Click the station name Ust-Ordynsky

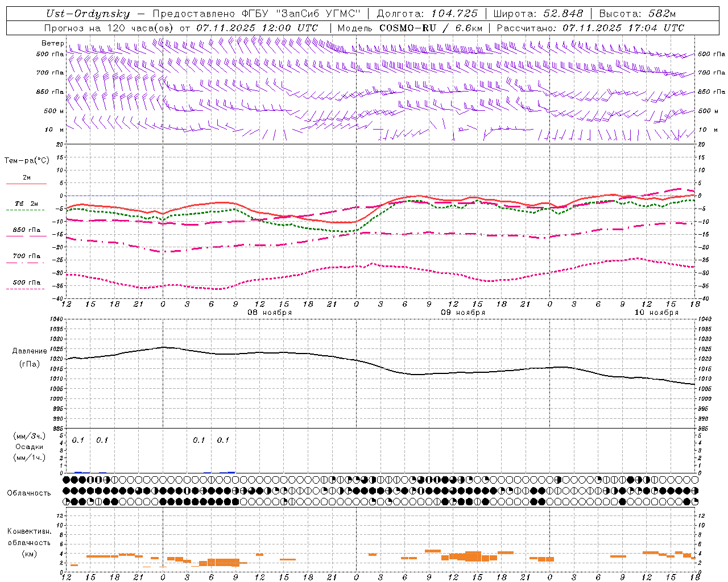click(88, 14)
